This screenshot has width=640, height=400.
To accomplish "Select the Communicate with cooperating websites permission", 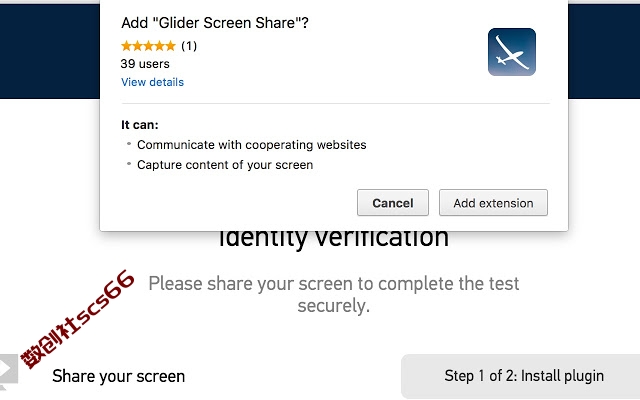I will pyautogui.click(x=251, y=145).
